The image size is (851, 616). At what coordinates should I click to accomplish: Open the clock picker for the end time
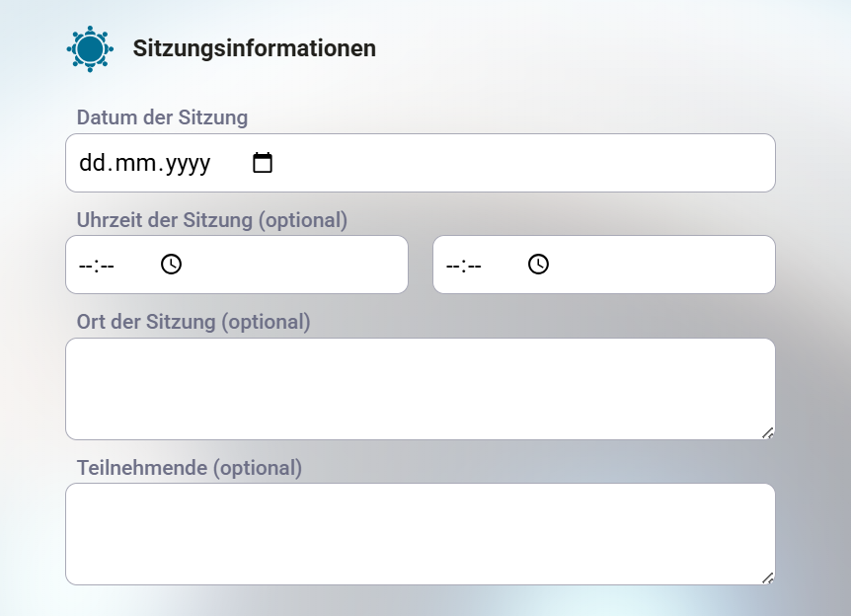538,265
